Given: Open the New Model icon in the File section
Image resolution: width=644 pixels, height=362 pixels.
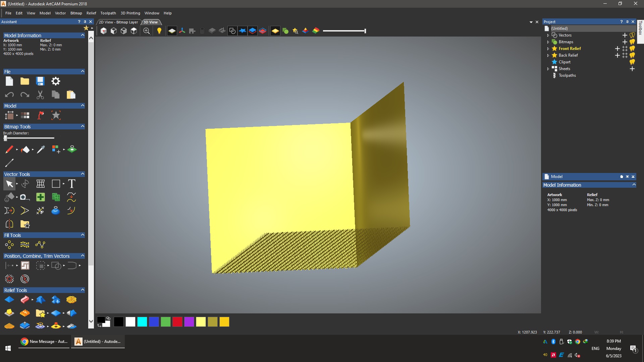Looking at the screenshot, I should (x=9, y=81).
